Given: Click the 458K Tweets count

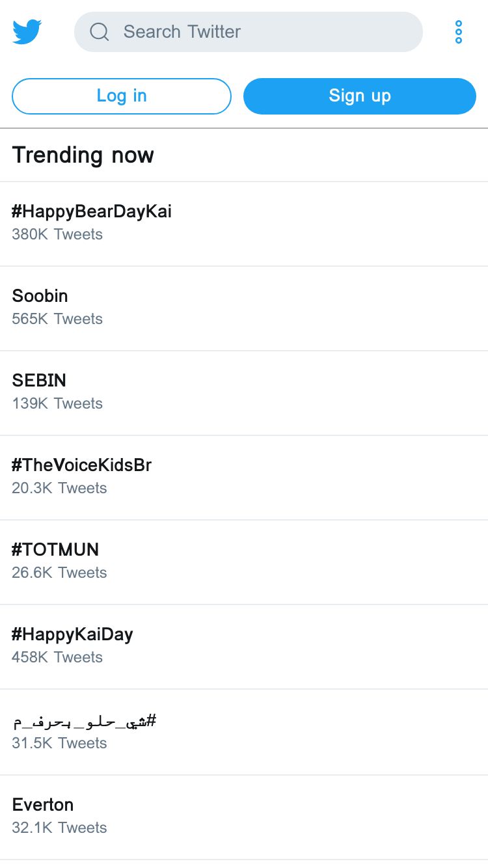Looking at the screenshot, I should pyautogui.click(x=57, y=657).
